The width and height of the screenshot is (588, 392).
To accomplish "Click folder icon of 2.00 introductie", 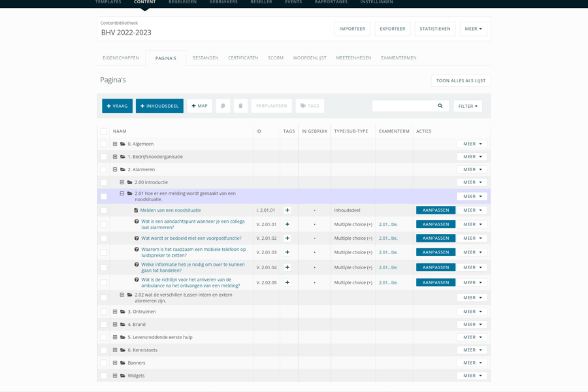I will coord(130,182).
